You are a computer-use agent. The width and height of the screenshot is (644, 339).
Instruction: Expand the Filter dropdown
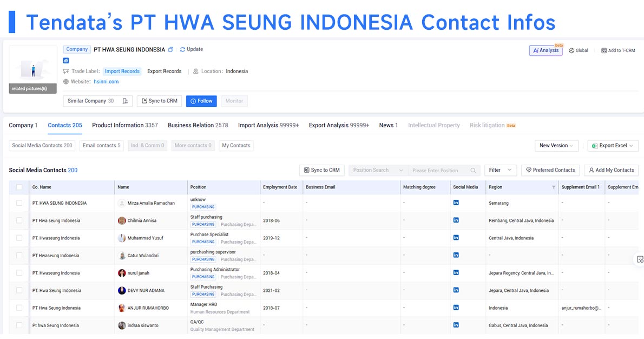pyautogui.click(x=500, y=170)
